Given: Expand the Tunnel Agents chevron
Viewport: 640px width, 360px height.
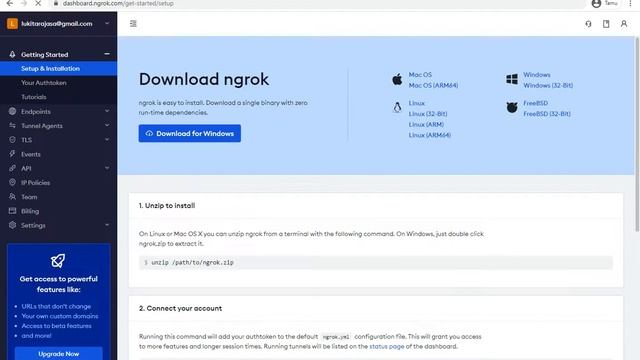Looking at the screenshot, I should tap(107, 125).
